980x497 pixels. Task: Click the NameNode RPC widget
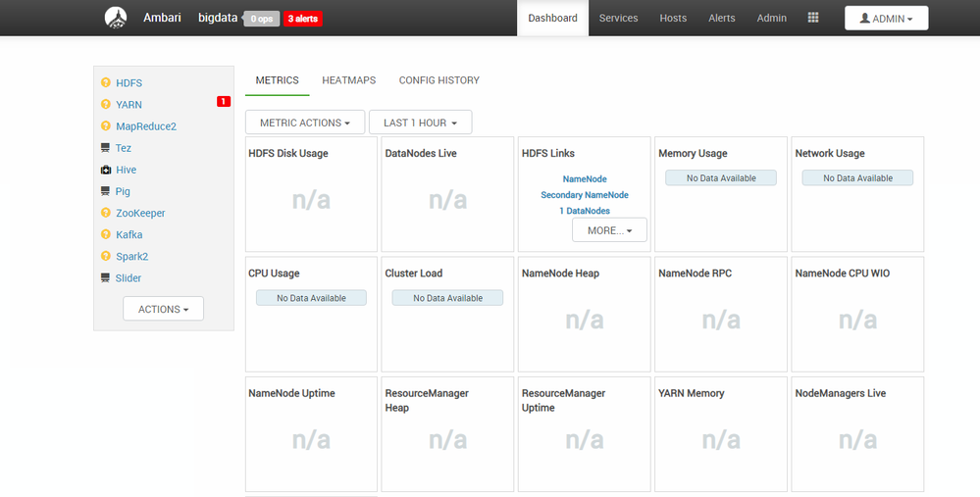[721, 314]
